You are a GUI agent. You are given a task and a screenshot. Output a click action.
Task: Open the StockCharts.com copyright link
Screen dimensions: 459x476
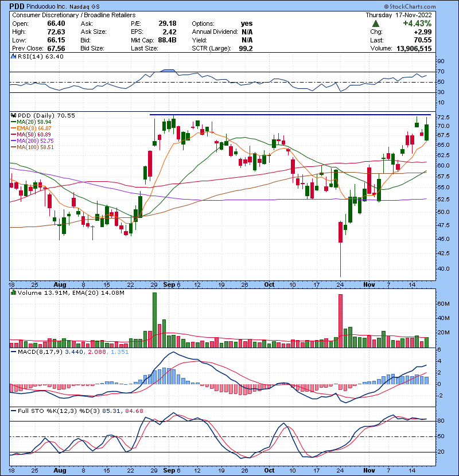click(410, 6)
